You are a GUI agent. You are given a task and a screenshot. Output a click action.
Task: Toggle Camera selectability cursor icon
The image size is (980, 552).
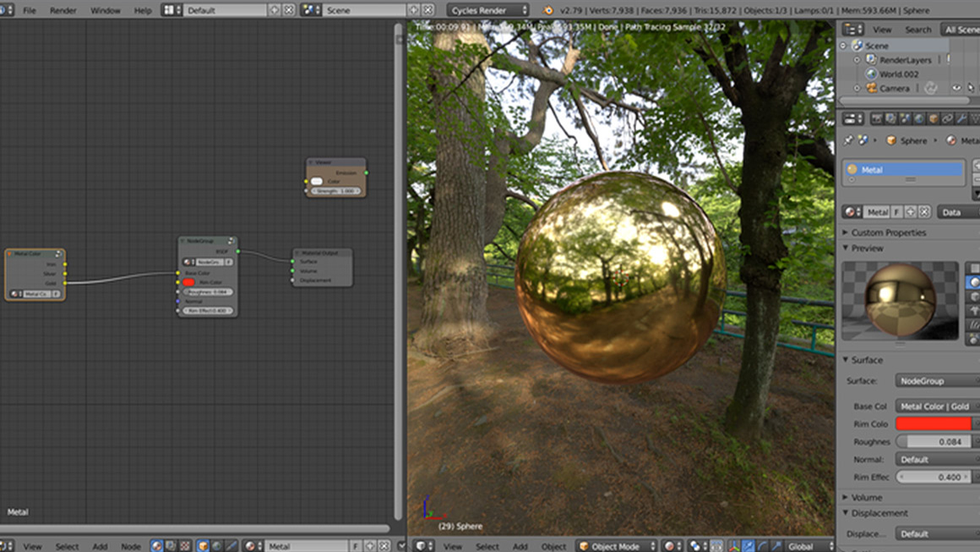tap(971, 88)
